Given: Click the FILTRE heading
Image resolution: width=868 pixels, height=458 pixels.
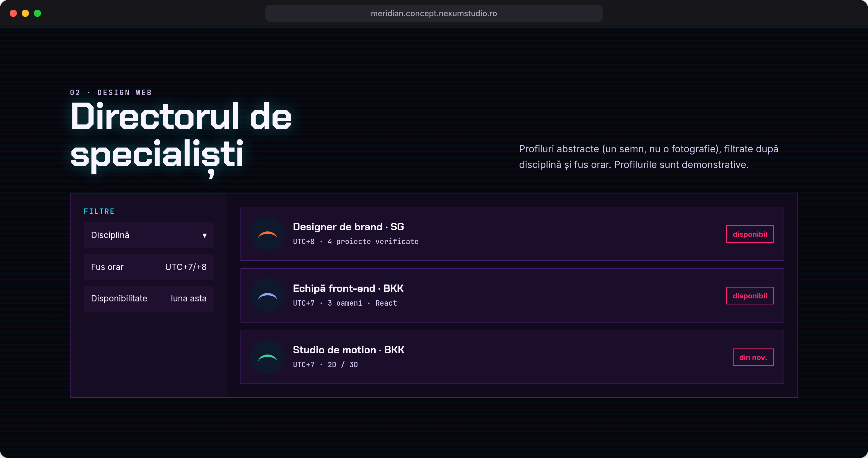Looking at the screenshot, I should click(99, 212).
